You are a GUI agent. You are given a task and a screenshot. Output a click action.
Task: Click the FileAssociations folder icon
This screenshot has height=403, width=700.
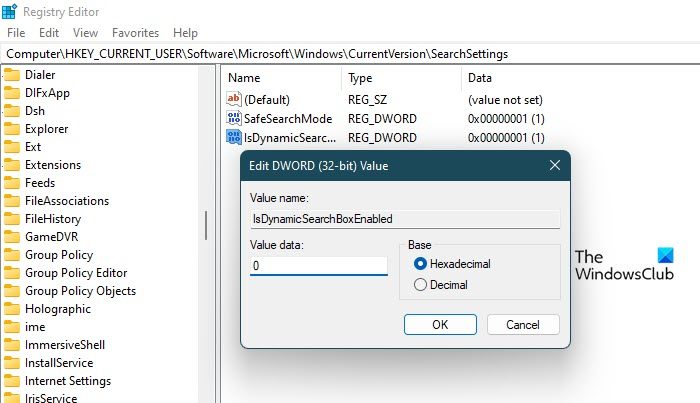[12, 201]
